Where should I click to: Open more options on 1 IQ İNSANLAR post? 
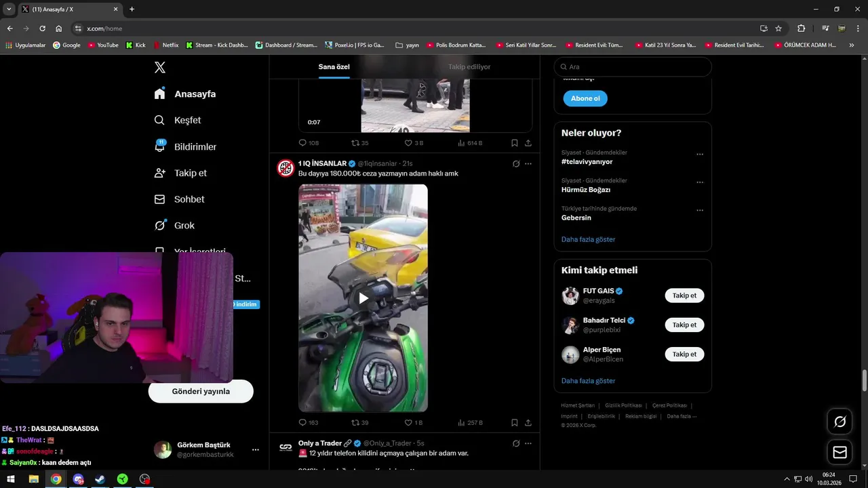528,163
